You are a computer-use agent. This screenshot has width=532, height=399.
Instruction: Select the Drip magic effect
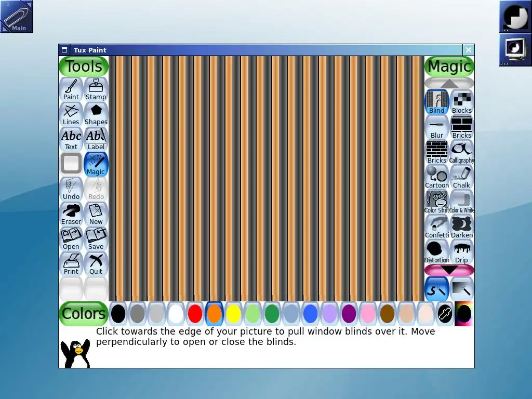click(x=461, y=252)
